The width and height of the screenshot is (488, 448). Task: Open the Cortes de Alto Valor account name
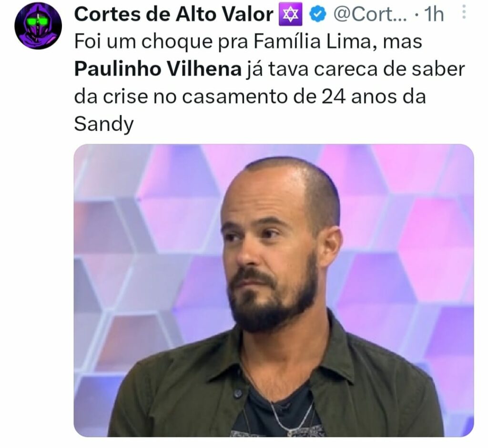click(x=173, y=14)
